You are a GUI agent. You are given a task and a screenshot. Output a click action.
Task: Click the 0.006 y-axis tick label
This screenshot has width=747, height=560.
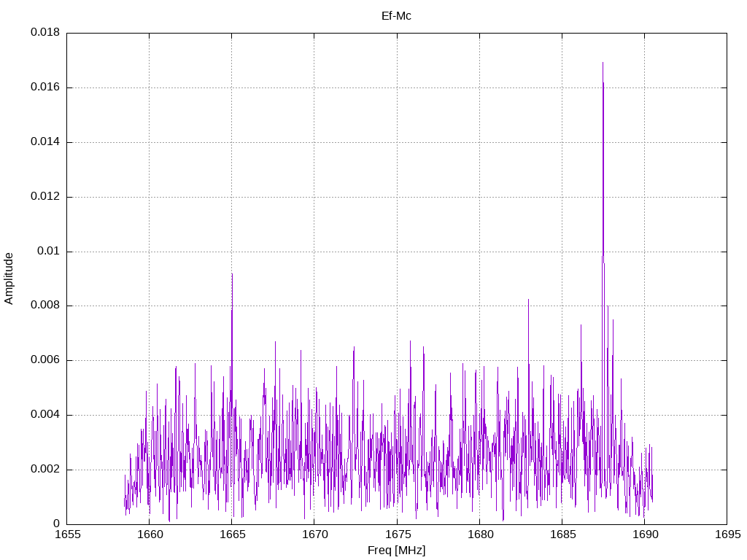[45, 360]
